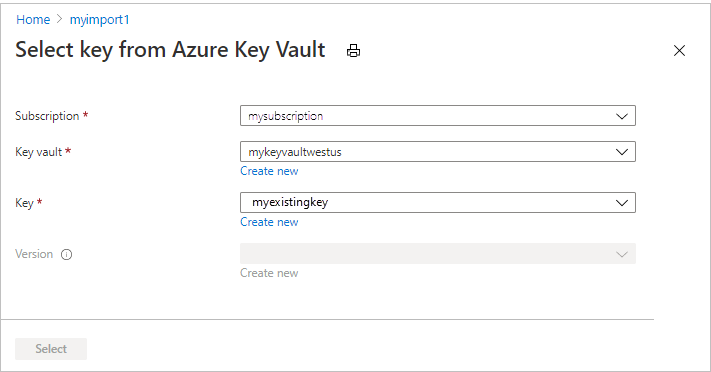Image resolution: width=711 pixels, height=372 pixels.
Task: Click the info icon next to Version
Action: click(67, 255)
